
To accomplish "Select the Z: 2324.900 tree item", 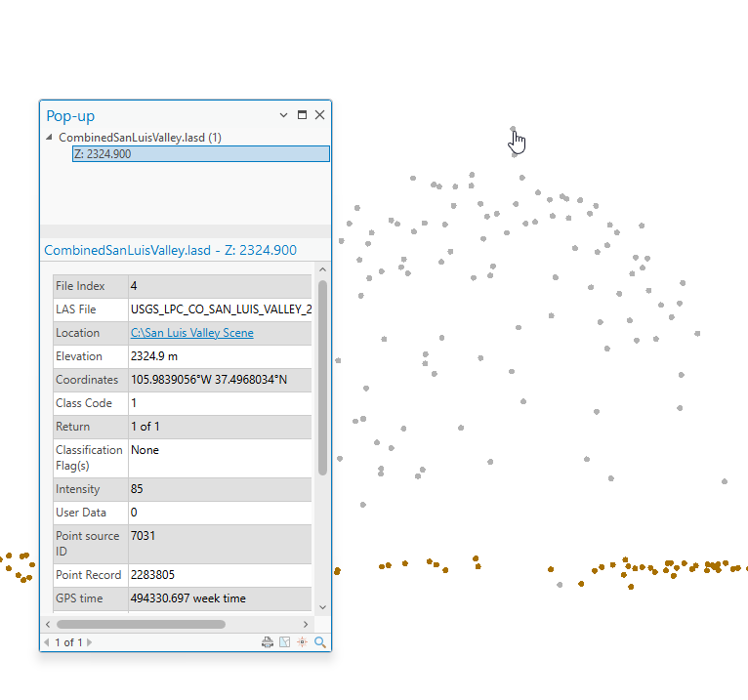I will point(201,154).
